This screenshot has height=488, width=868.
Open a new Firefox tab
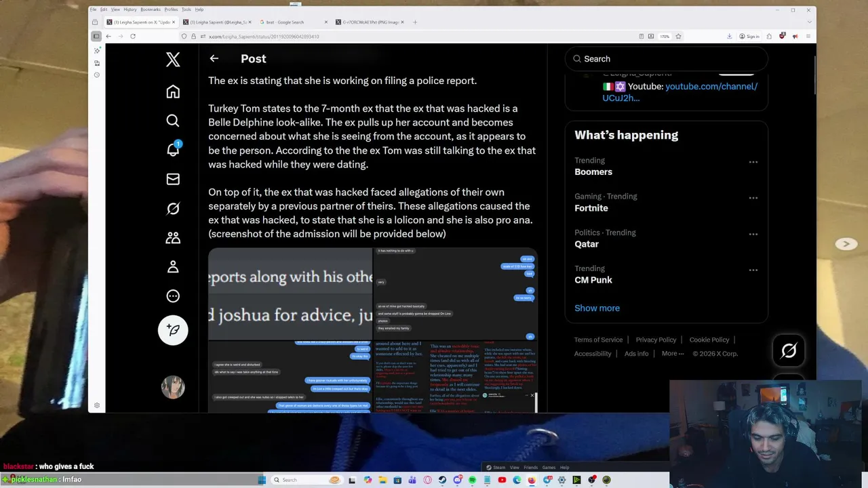(415, 22)
